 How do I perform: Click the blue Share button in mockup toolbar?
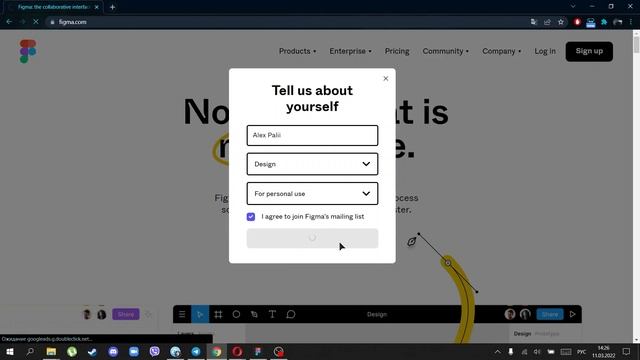(x=550, y=314)
